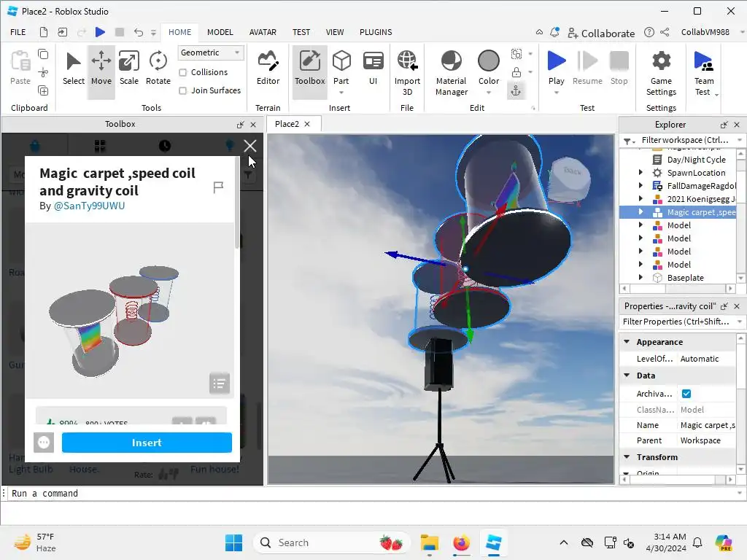Viewport: 747px width, 560px height.
Task: Toggle the Archivable checkbox
Action: [686, 393]
